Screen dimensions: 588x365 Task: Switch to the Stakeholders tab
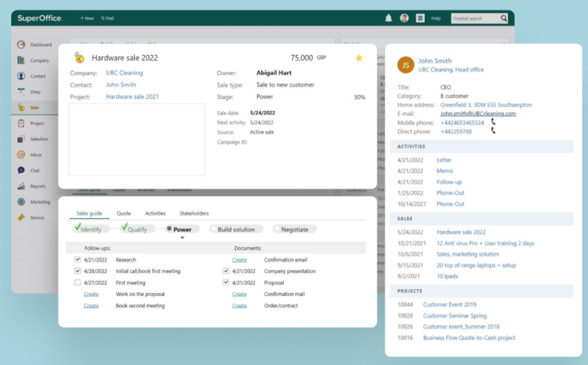[x=194, y=214]
